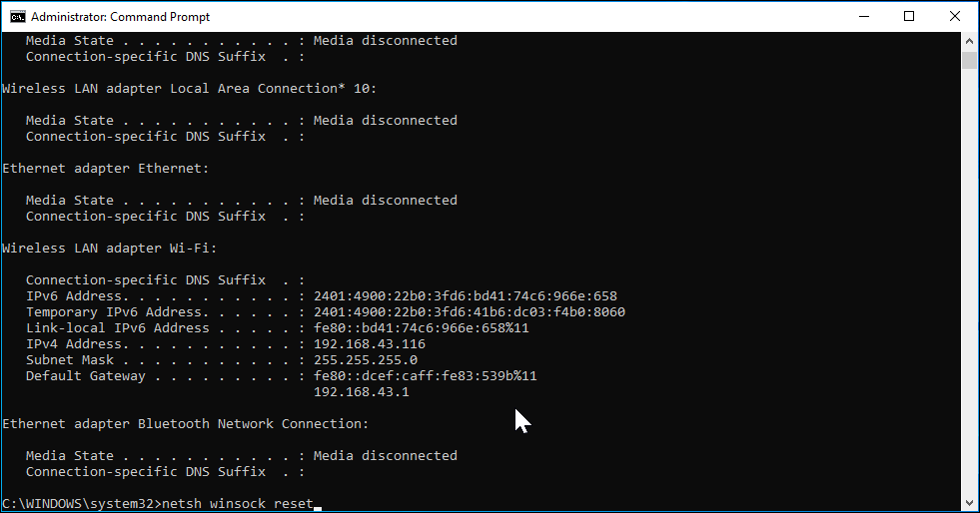Click 'Media disconnected' under Bluetooth Network Connection
This screenshot has width=980, height=513.
pos(385,456)
